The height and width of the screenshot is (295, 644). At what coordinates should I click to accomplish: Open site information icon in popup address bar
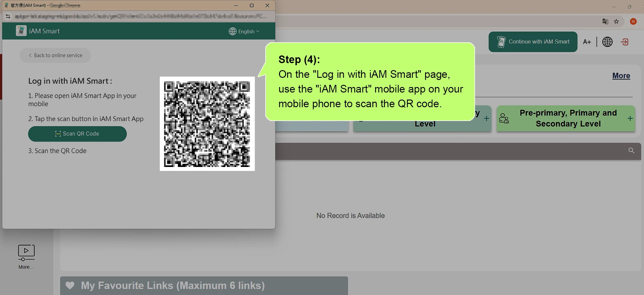[8, 16]
